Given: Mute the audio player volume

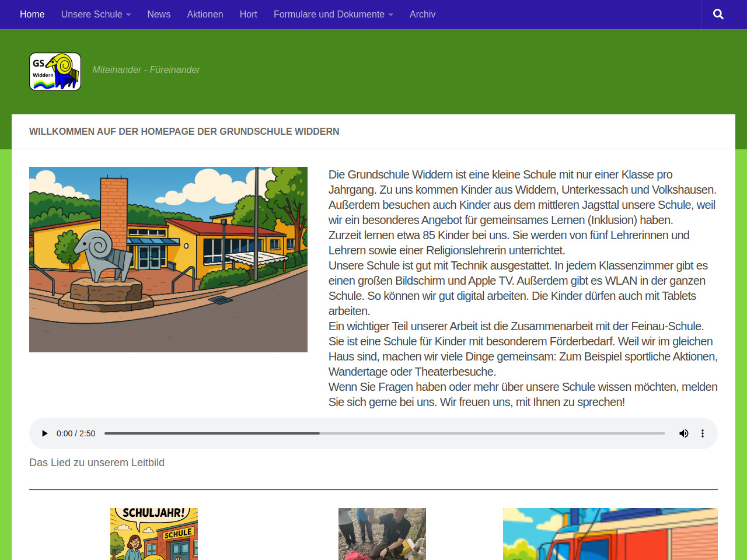Looking at the screenshot, I should click(683, 433).
